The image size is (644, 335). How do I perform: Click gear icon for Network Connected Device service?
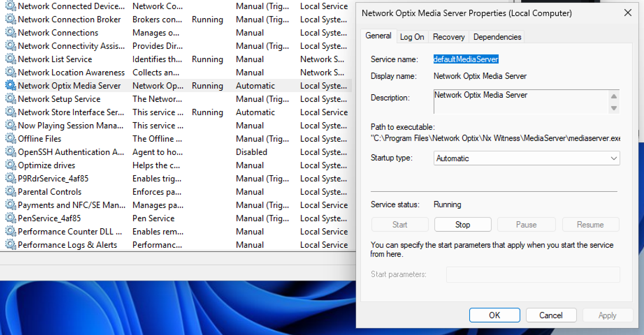[11, 6]
